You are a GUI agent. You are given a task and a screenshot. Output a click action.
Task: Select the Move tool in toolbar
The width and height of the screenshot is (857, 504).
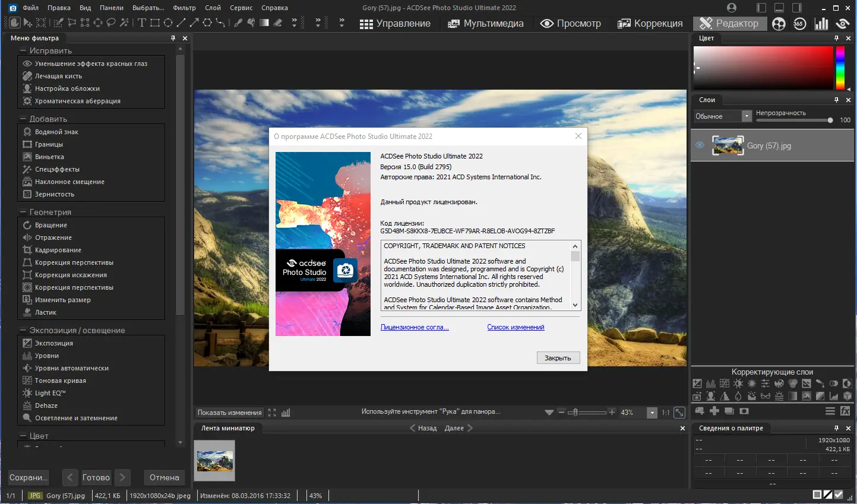[x=27, y=23]
